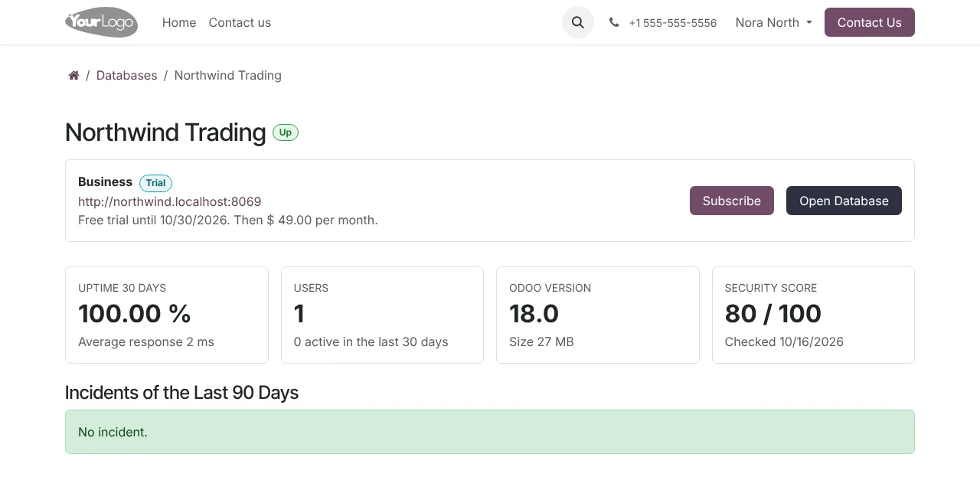This screenshot has width=980, height=490.
Task: Click the 80 / 100 security score
Action: pos(773,313)
